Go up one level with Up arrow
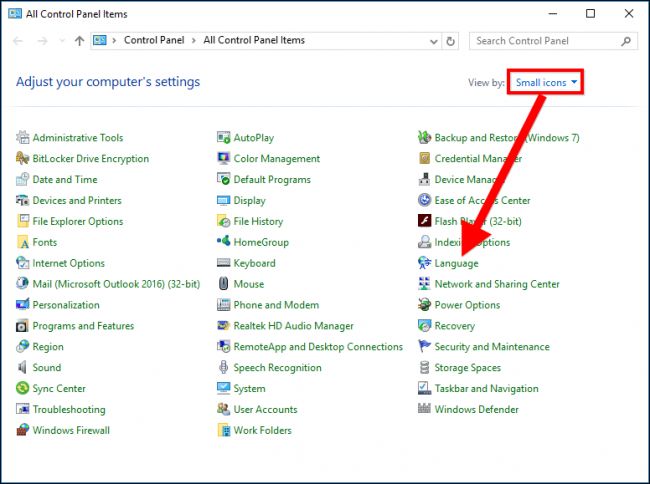 point(80,41)
